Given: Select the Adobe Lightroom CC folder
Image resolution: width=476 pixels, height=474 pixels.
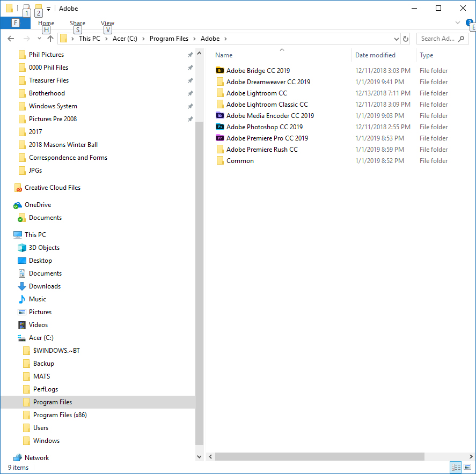Looking at the screenshot, I should pyautogui.click(x=257, y=93).
